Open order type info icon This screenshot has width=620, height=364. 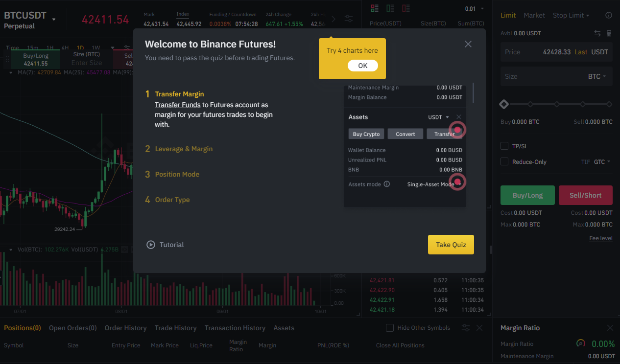pos(609,15)
